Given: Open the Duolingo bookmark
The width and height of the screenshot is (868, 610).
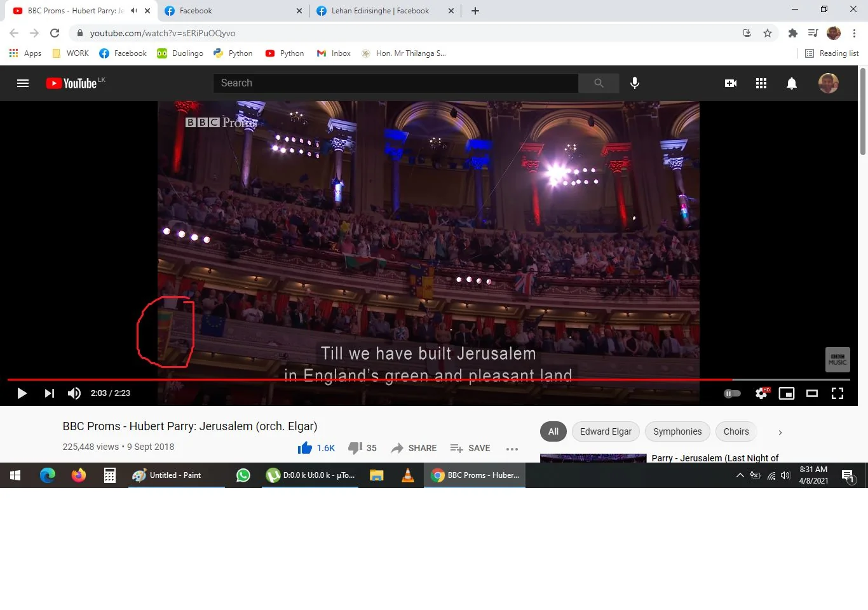Looking at the screenshot, I should tap(180, 53).
